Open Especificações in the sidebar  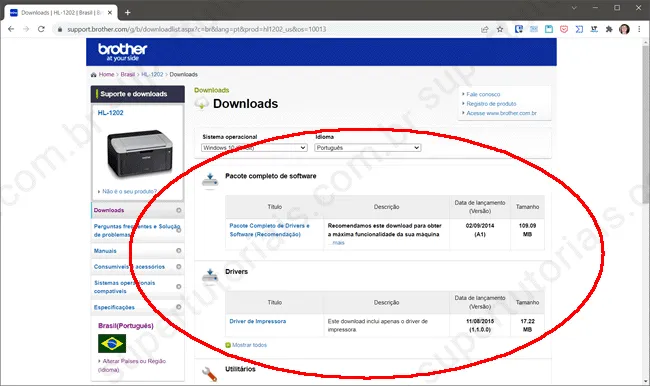click(x=114, y=307)
